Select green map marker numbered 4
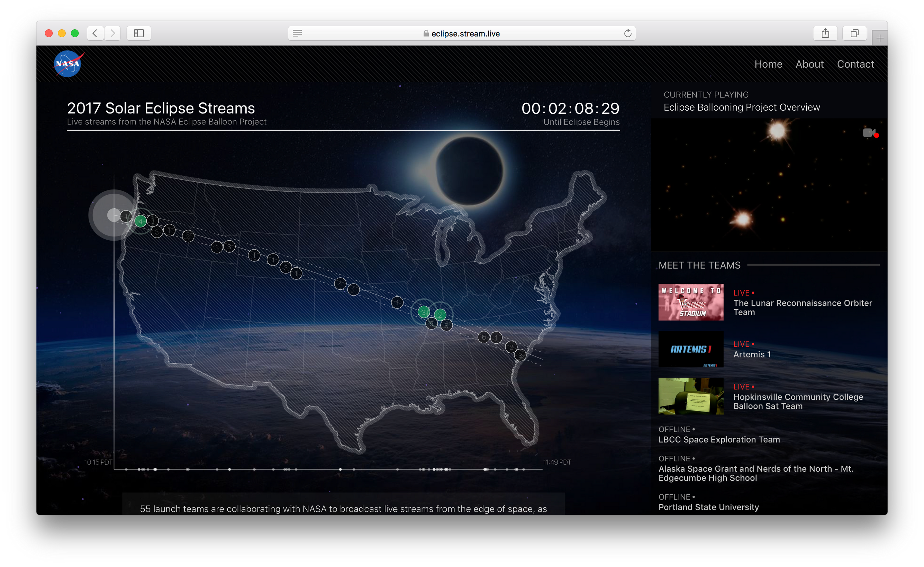The image size is (924, 567). tap(141, 221)
